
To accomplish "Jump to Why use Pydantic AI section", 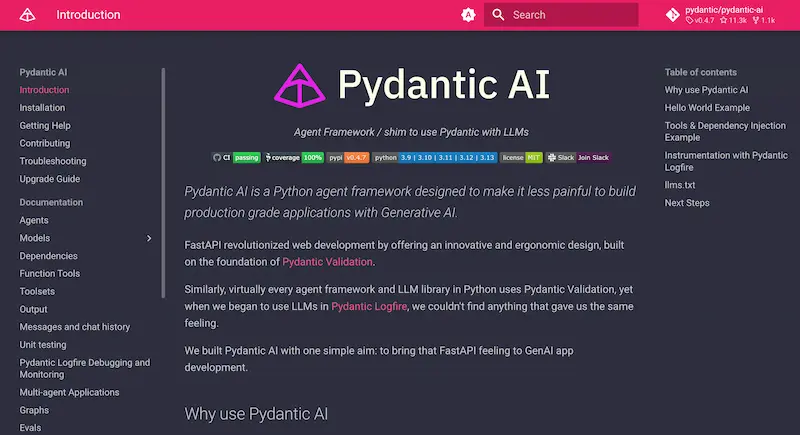I will 706,90.
